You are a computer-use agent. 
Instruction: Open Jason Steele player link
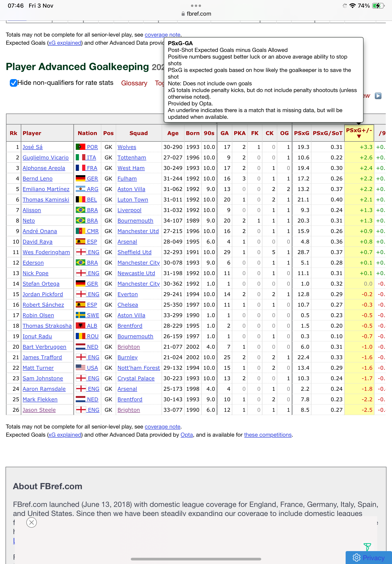coord(39,410)
